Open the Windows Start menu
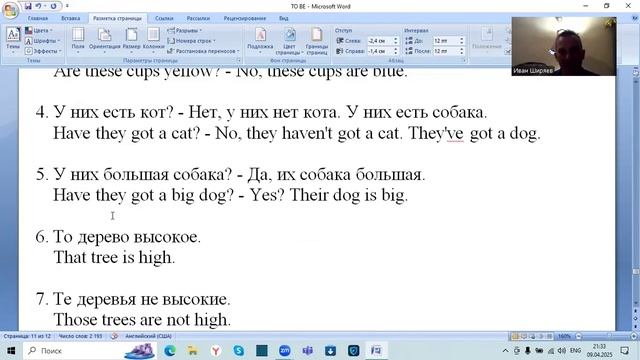 pos(11,351)
